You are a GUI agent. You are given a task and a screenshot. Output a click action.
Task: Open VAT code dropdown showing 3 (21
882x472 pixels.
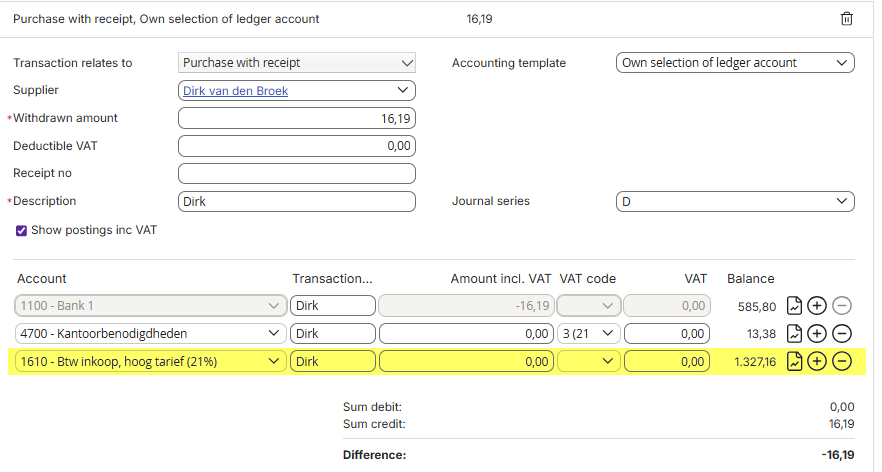[x=589, y=334]
